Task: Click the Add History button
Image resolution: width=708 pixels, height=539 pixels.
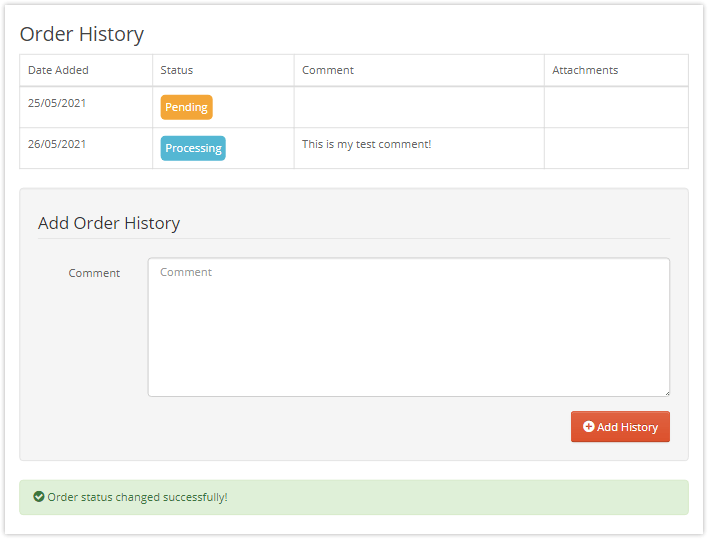Action: (620, 427)
